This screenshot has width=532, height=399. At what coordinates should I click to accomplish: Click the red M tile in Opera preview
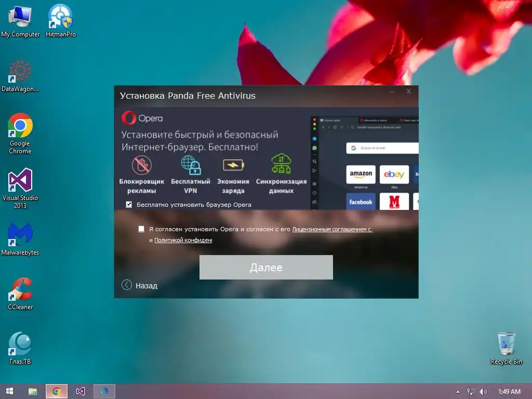(x=394, y=202)
